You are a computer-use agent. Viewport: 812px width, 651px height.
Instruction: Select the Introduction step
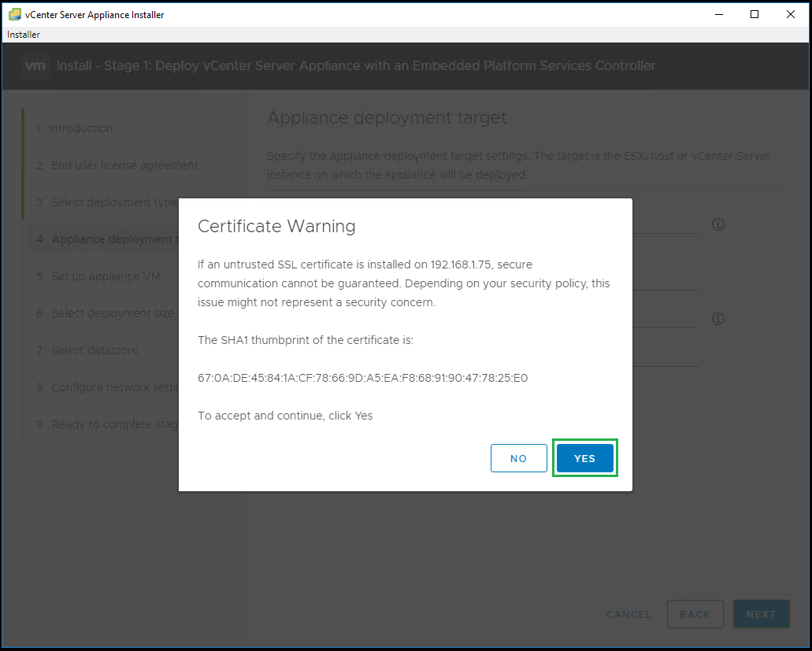pyautogui.click(x=80, y=128)
